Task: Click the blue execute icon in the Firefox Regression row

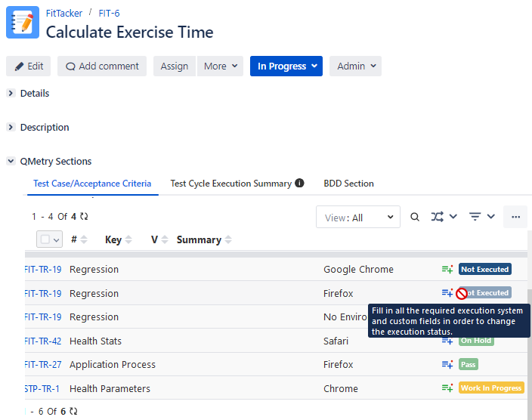Action: (x=447, y=292)
